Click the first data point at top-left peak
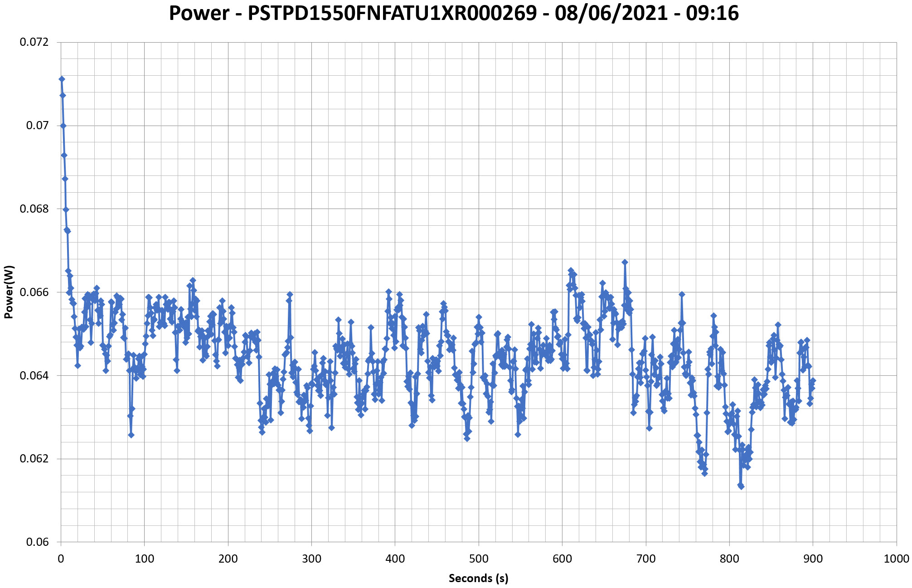This screenshot has width=912, height=588. tap(62, 79)
